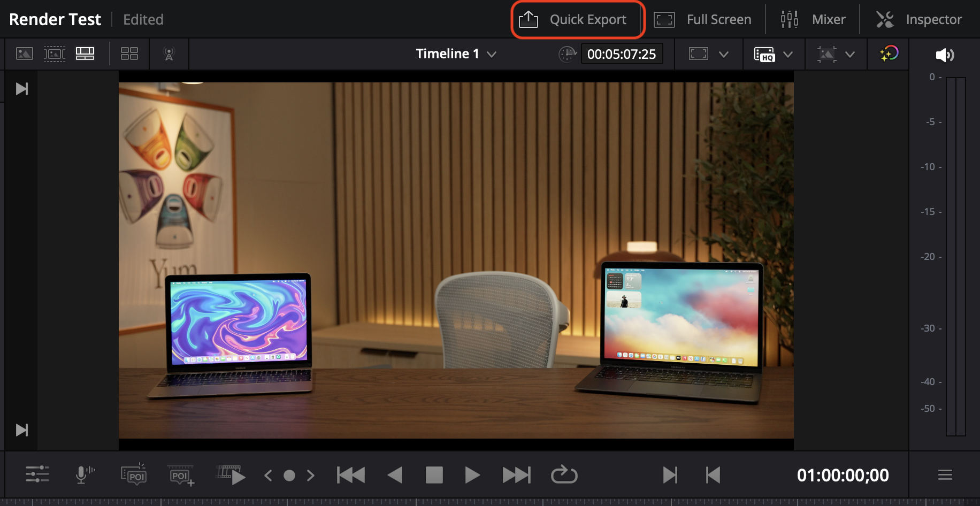The width and height of the screenshot is (980, 506).
Task: Open the Inspector panel
Action: tap(918, 20)
